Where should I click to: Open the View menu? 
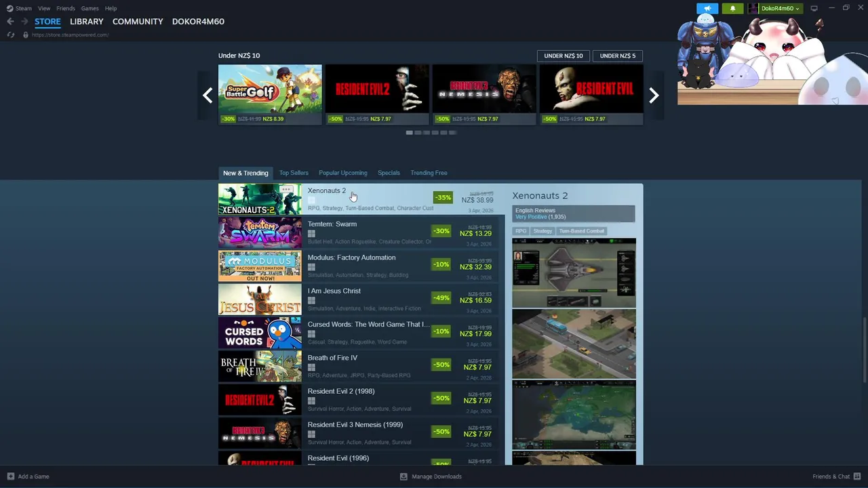[x=44, y=8]
